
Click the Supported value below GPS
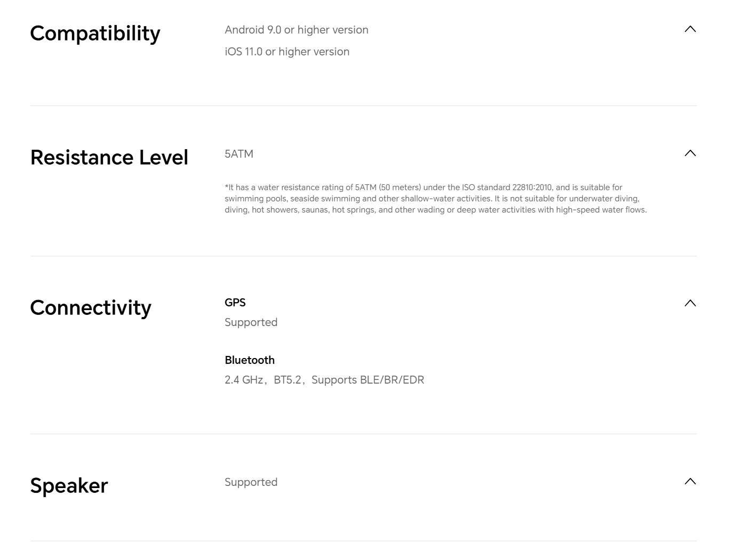pos(251,322)
